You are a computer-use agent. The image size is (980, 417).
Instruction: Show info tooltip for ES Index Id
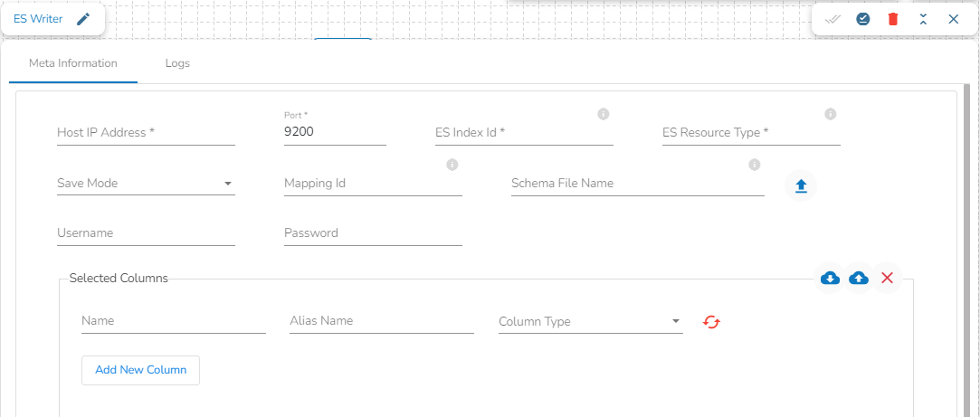(604, 114)
